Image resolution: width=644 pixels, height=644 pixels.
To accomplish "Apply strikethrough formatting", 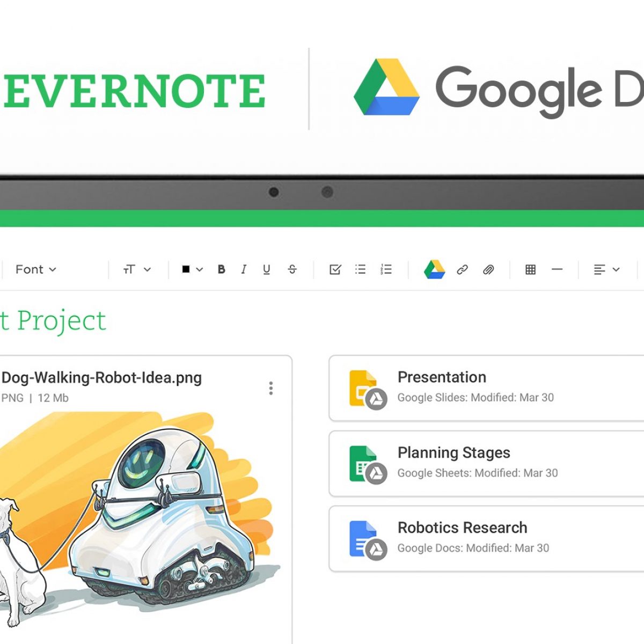I will 292,269.
